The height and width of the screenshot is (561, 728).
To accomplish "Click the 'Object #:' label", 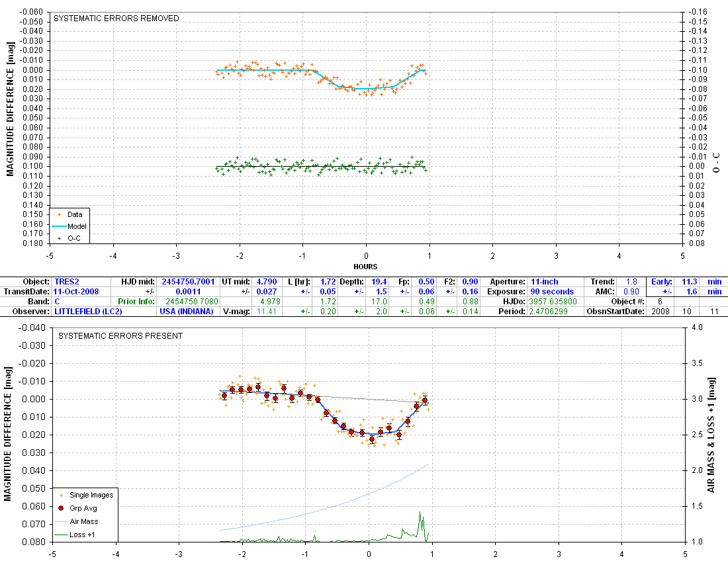I will (627, 302).
